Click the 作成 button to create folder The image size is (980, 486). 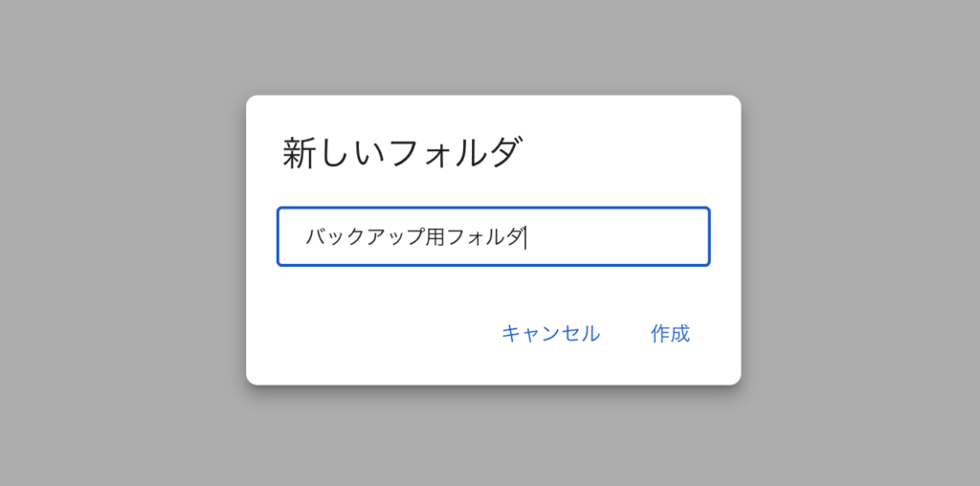(670, 334)
